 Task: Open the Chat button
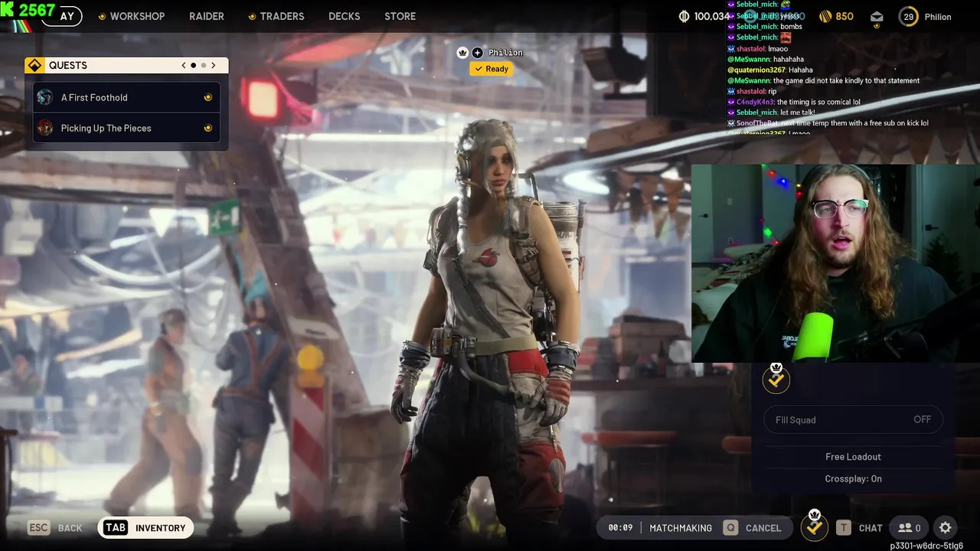point(860,527)
